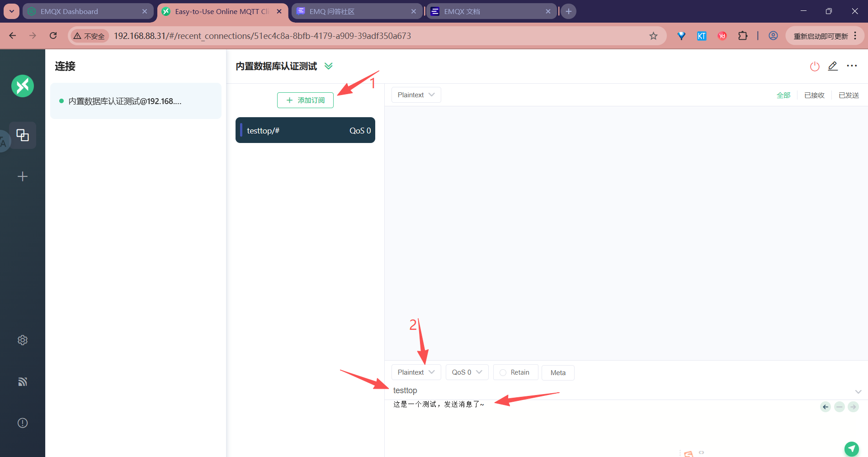Switch to EMQ 问答社区 browser tab

(357, 11)
